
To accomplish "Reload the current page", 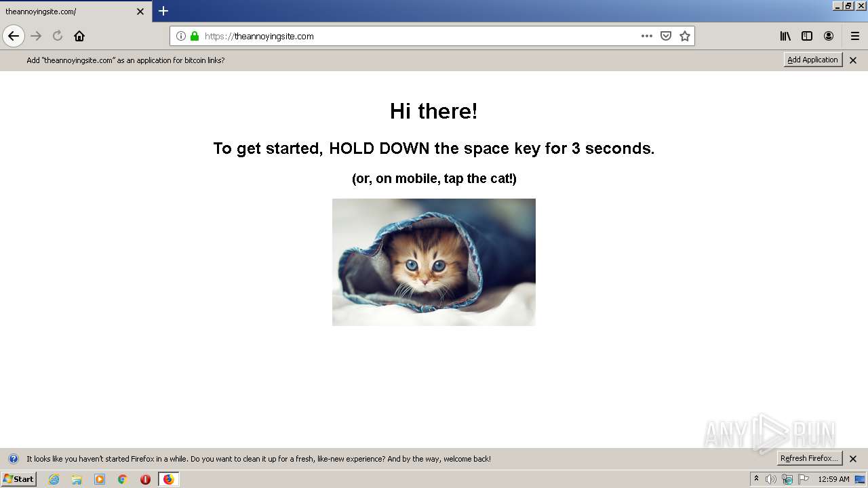I will pyautogui.click(x=58, y=36).
